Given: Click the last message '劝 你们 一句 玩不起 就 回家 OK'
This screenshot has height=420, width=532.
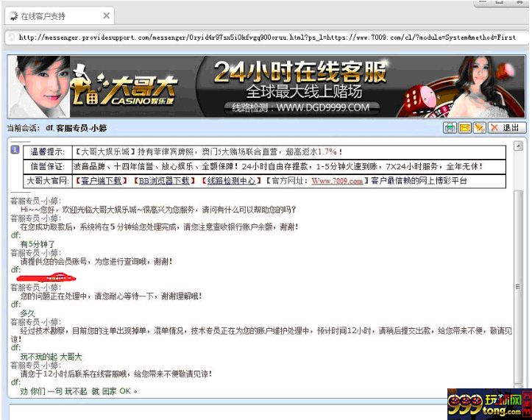Looking at the screenshot, I should click(x=79, y=391).
